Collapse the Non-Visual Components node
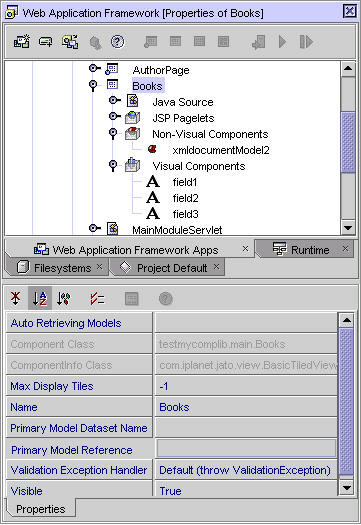The width and height of the screenshot is (361, 525). 113,133
